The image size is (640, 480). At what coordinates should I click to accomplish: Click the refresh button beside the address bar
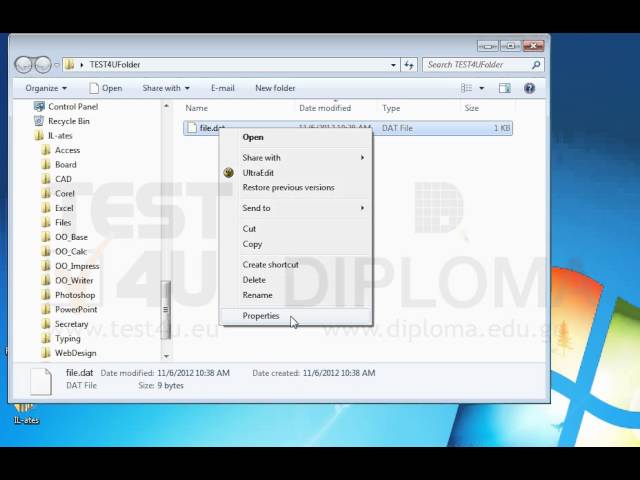pyautogui.click(x=409, y=64)
